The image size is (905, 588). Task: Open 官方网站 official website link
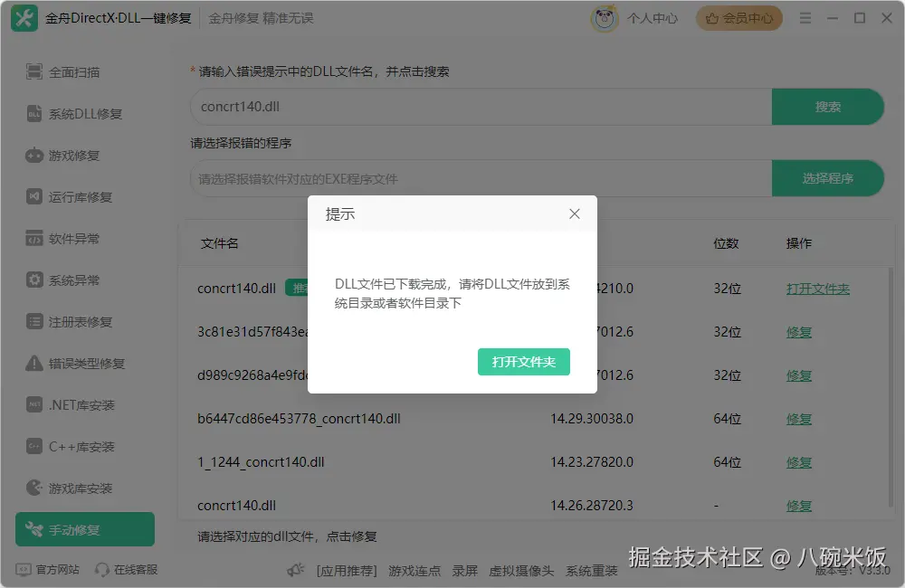point(57,570)
